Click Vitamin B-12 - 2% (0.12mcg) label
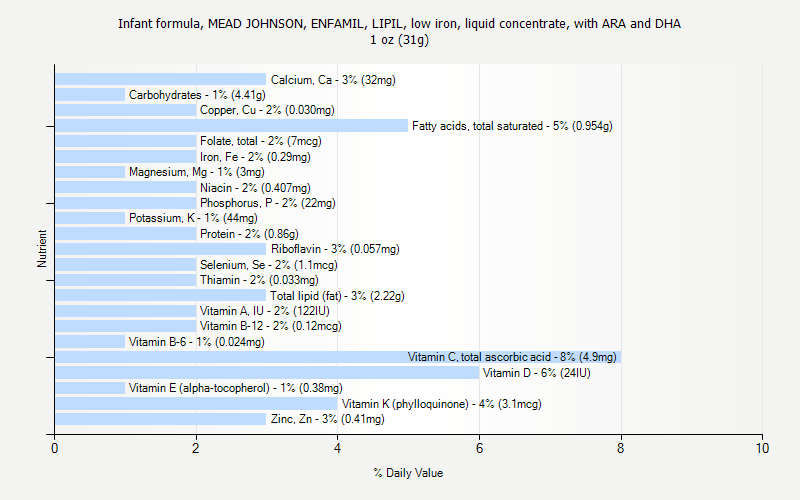 click(270, 326)
